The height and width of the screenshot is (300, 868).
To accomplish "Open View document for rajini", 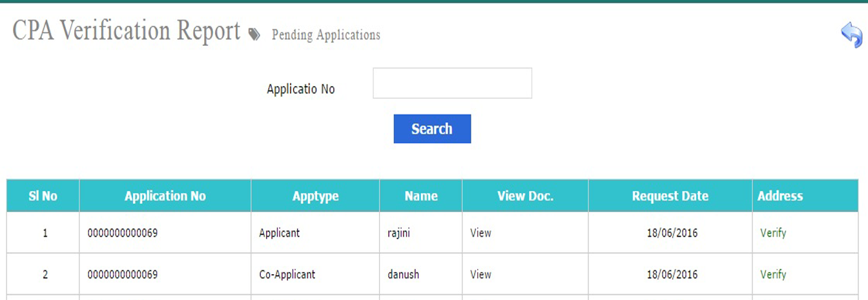I will (x=480, y=233).
